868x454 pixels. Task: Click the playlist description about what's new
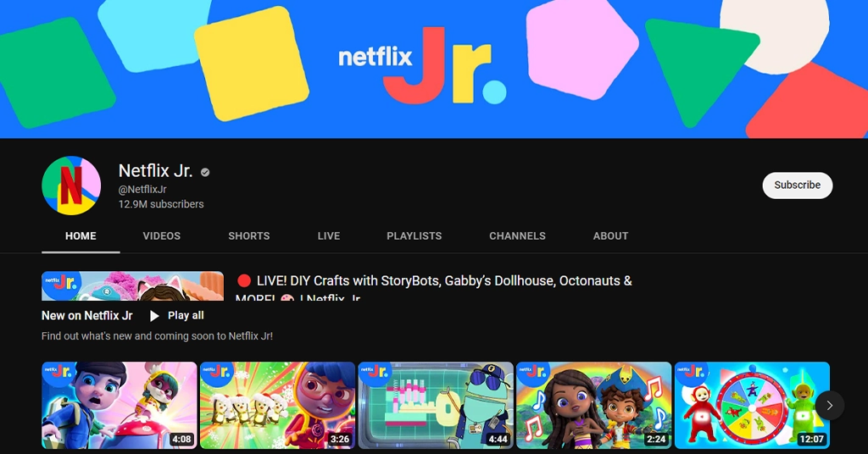tap(157, 336)
